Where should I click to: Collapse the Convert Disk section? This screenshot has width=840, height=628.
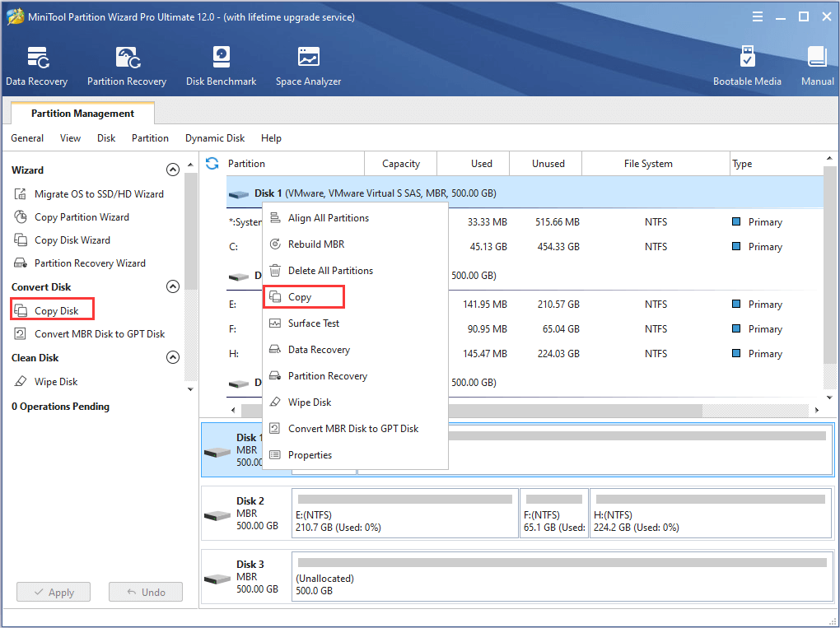click(x=173, y=287)
